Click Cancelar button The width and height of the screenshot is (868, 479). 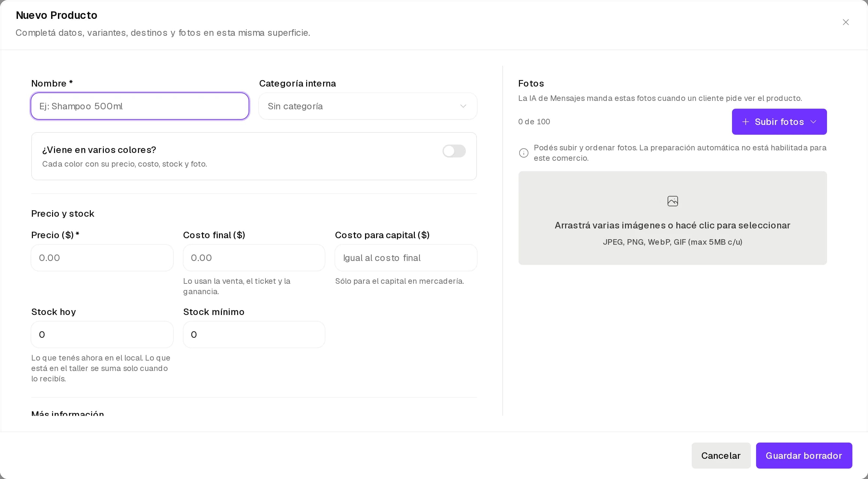[x=721, y=456]
